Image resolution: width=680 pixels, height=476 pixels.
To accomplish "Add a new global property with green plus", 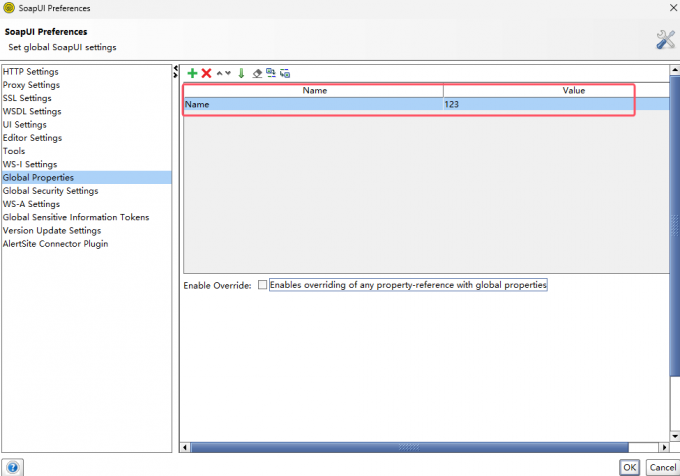I will point(192,73).
